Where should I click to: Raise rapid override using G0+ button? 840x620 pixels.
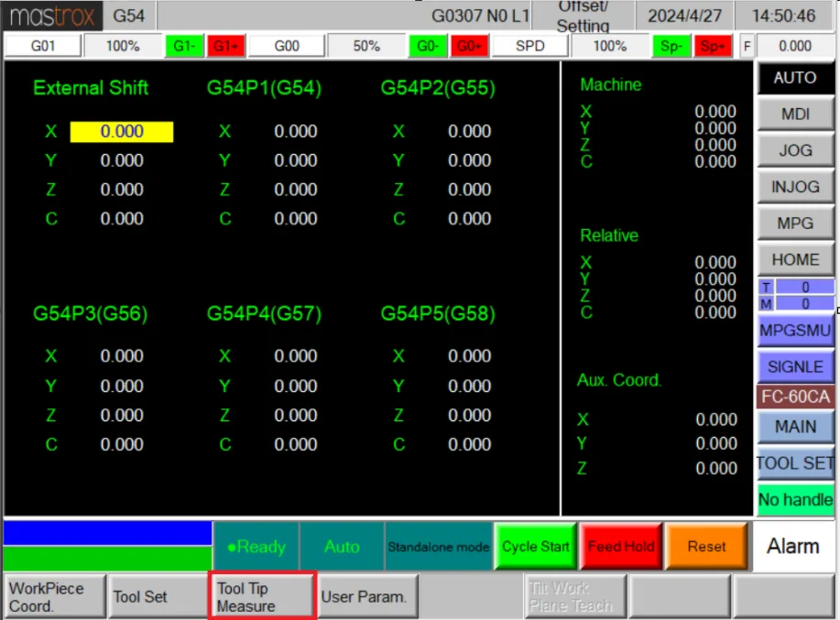point(469,46)
